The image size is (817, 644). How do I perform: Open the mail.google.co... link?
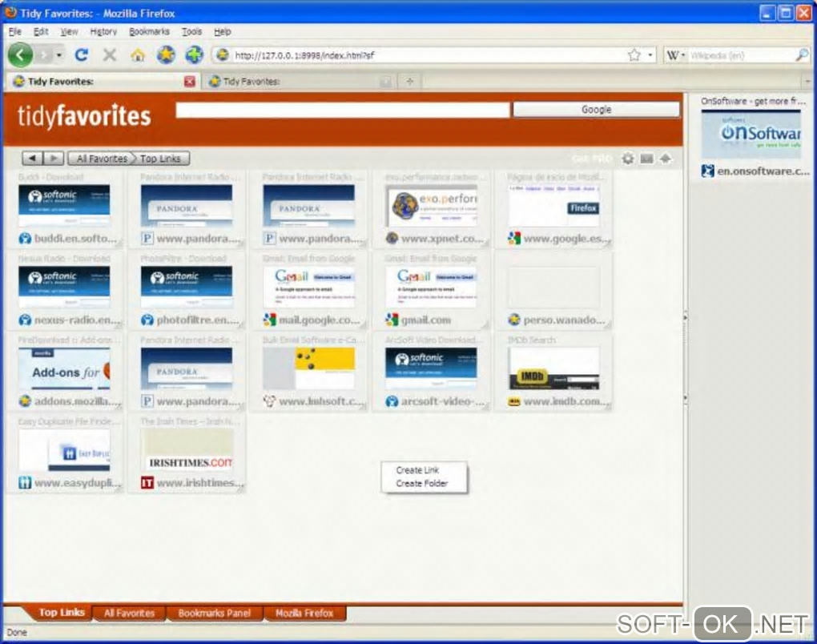click(x=320, y=320)
